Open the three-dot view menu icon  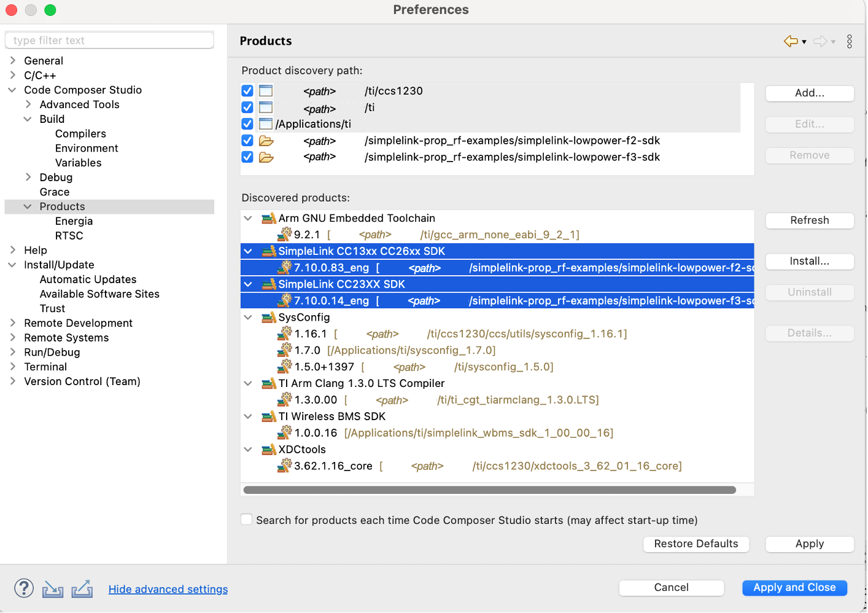click(x=850, y=41)
